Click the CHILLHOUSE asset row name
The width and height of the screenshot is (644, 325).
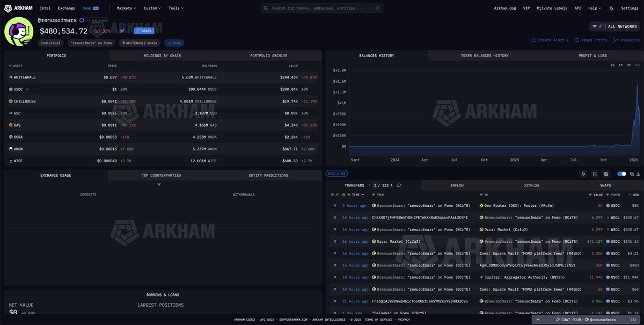(25, 101)
